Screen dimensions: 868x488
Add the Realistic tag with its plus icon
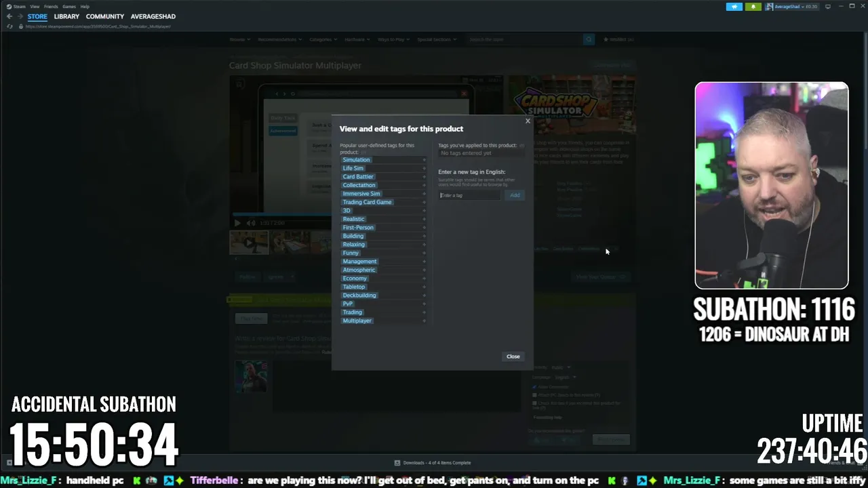pos(425,219)
